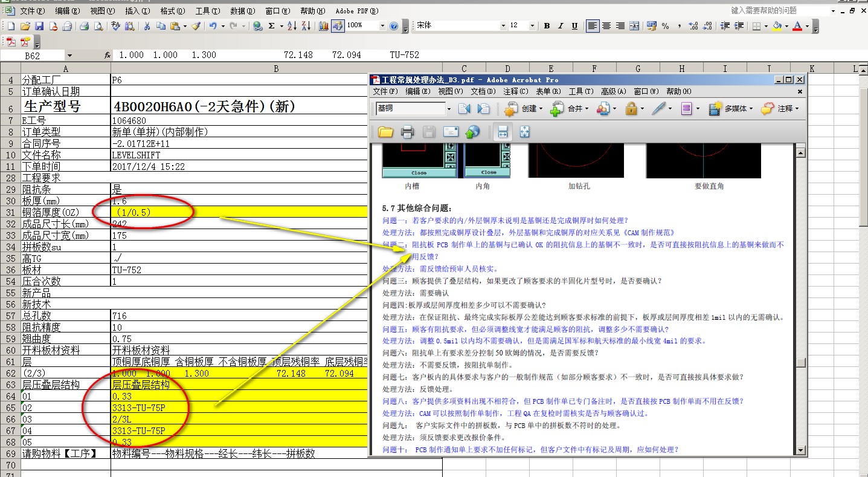This screenshot has width=868, height=477.
Task: Toggle Center alignment
Action: point(606,26)
